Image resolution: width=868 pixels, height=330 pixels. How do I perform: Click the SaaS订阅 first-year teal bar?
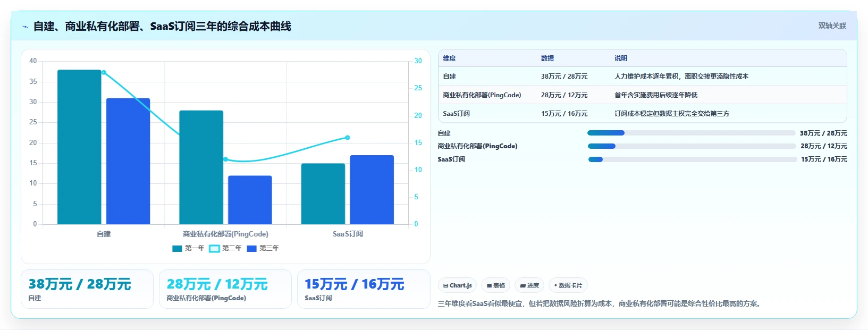323,194
